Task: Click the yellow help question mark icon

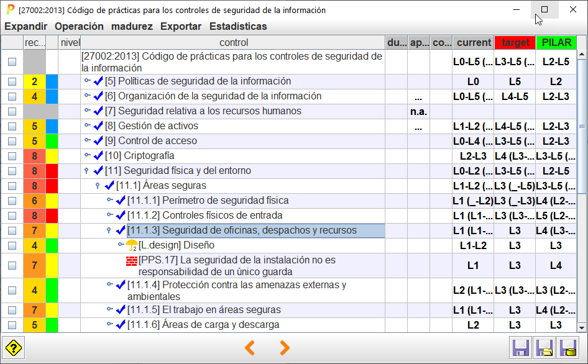Action: tap(14, 348)
